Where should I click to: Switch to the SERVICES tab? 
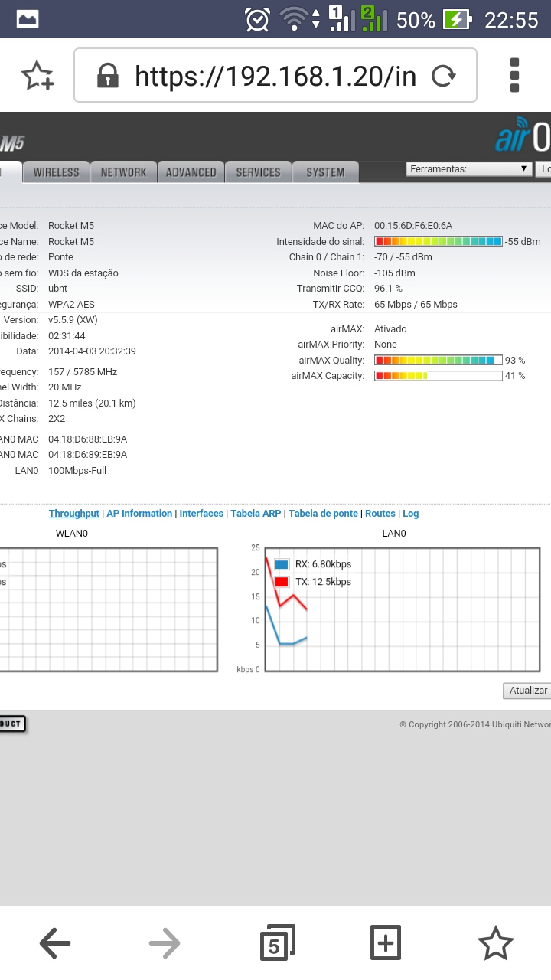click(x=258, y=172)
